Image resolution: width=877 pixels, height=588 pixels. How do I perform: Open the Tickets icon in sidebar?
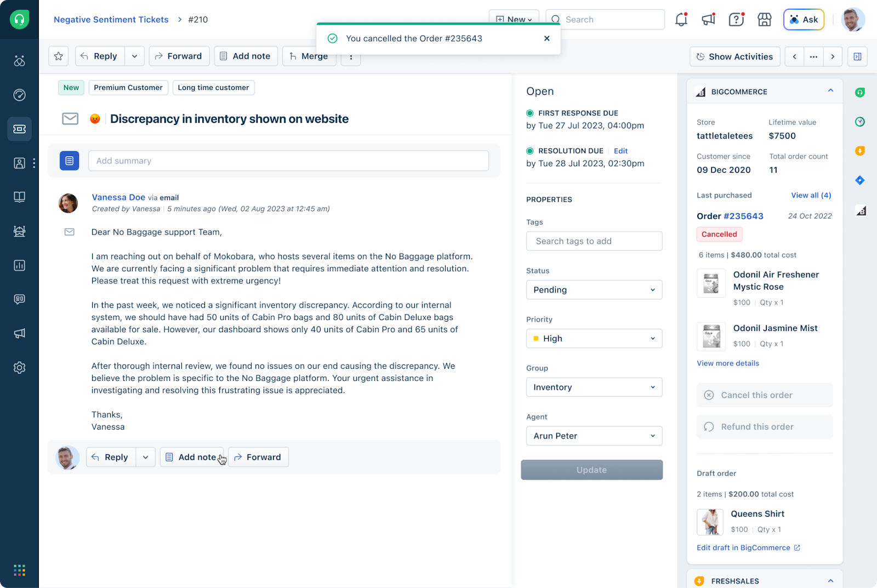pos(19,129)
